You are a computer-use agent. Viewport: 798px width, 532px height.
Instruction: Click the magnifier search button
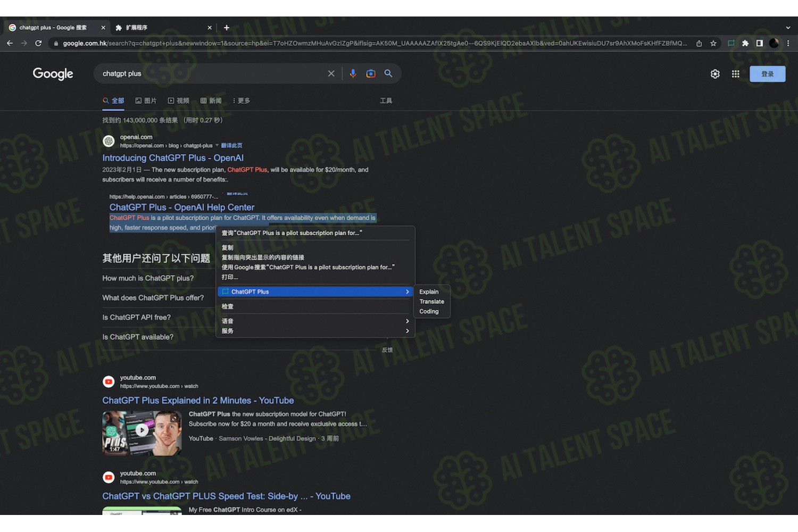[x=388, y=73]
